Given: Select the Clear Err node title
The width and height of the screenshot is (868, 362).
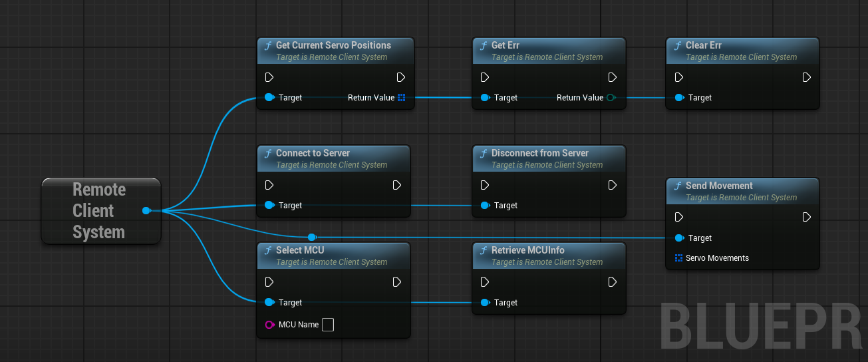Looking at the screenshot, I should tap(704, 45).
